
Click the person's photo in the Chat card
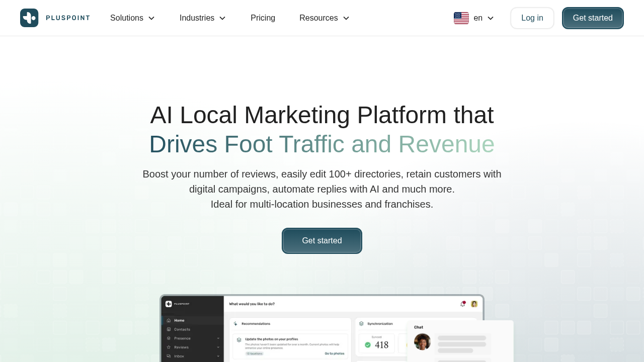[423, 342]
